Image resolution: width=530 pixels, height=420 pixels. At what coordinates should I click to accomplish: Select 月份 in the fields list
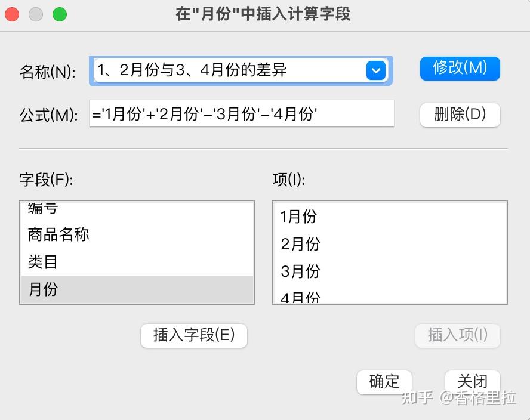point(43,289)
